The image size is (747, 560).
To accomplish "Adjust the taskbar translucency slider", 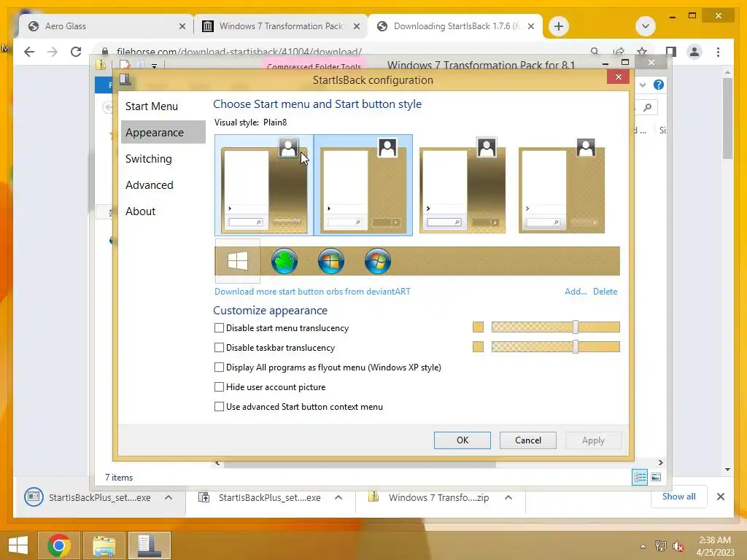I will pos(576,346).
